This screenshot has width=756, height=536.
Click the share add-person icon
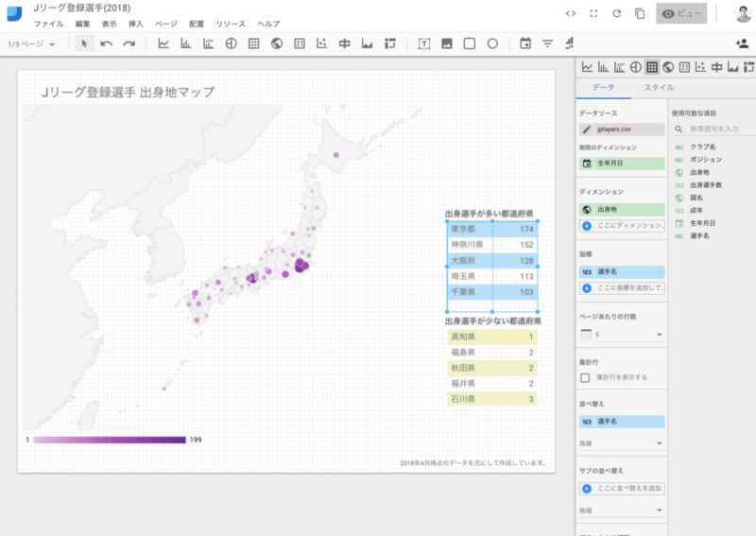tap(742, 43)
